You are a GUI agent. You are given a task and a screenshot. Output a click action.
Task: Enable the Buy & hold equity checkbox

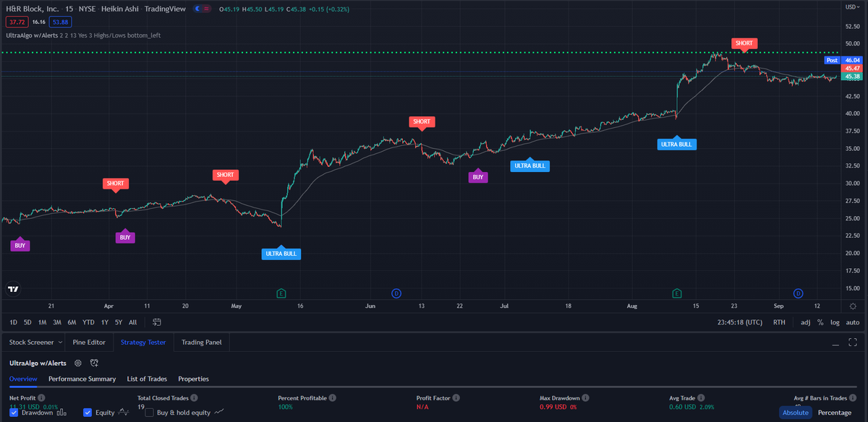(x=149, y=413)
